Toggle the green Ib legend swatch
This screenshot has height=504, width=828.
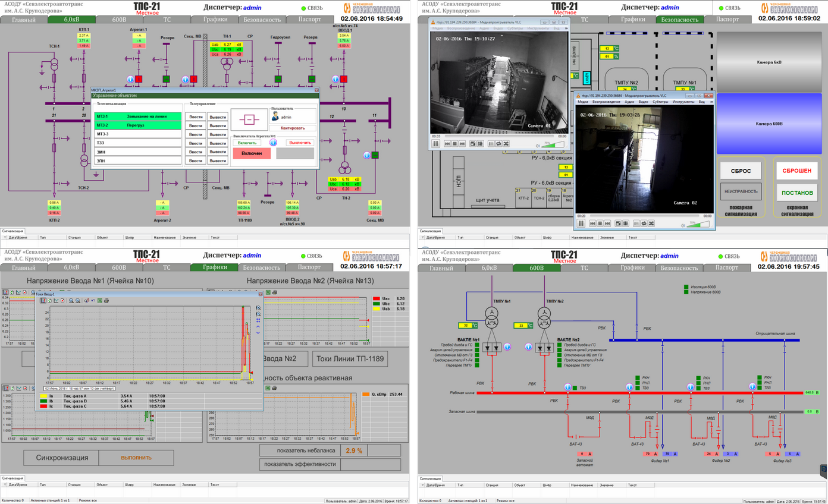(x=43, y=401)
